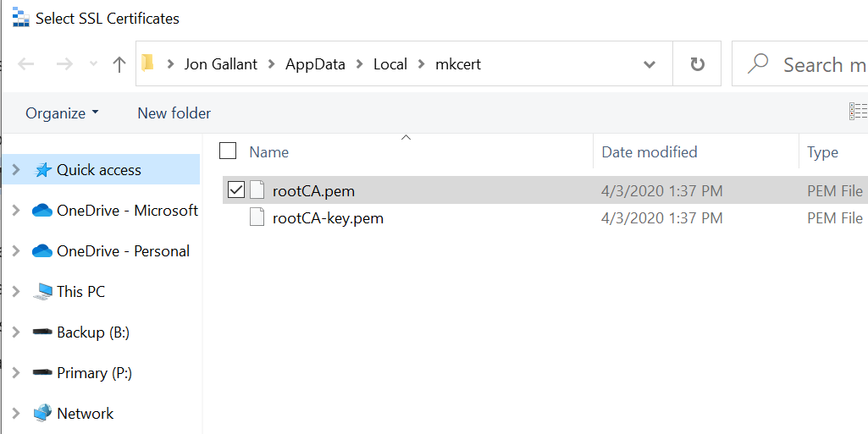Open the address bar history dropdown
This screenshot has width=868, height=434.
click(x=650, y=64)
